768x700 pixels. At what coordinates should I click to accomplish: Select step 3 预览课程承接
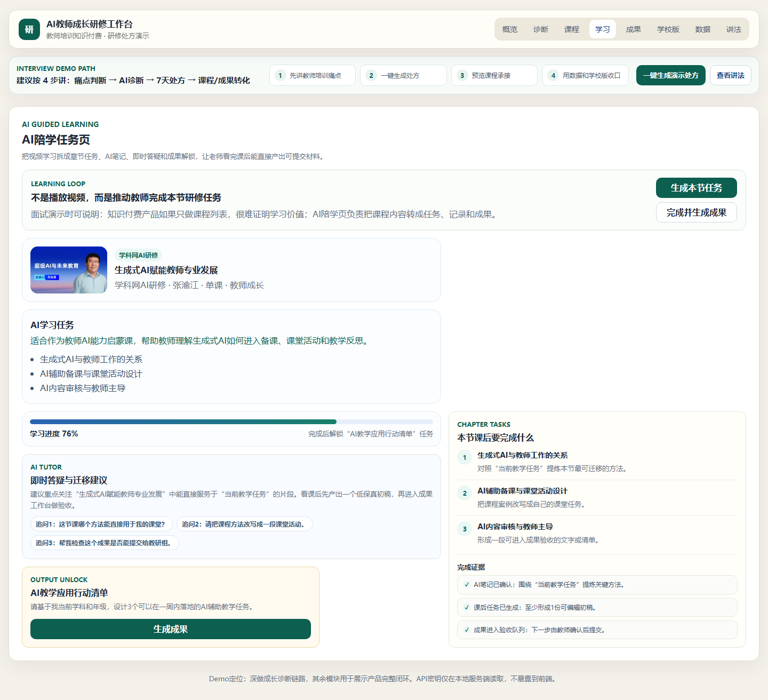tap(494, 75)
